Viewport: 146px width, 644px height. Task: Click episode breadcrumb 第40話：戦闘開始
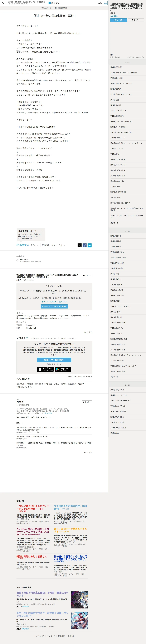coord(61,8)
